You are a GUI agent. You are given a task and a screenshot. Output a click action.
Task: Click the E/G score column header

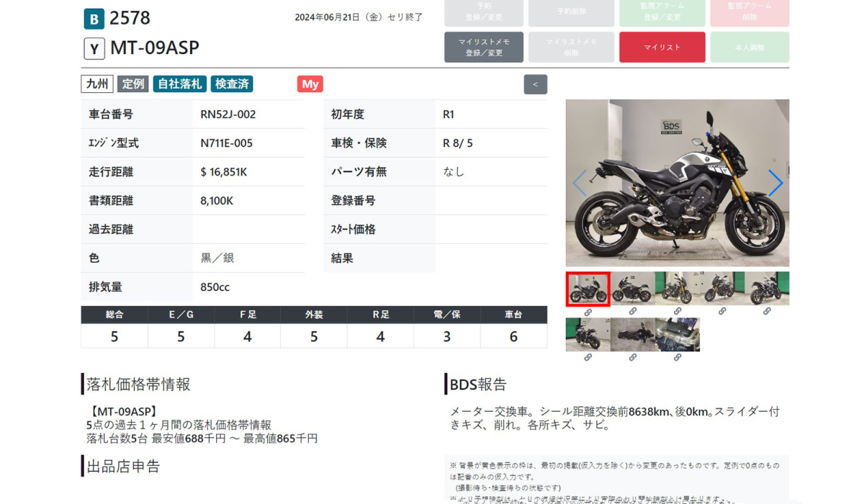pyautogui.click(x=181, y=315)
